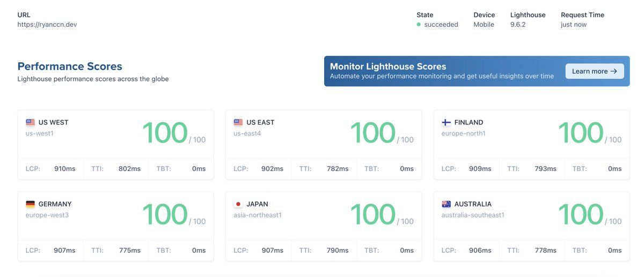Click the Finland TBT value 0ms
Screen dimensions: 644x277
(x=614, y=169)
